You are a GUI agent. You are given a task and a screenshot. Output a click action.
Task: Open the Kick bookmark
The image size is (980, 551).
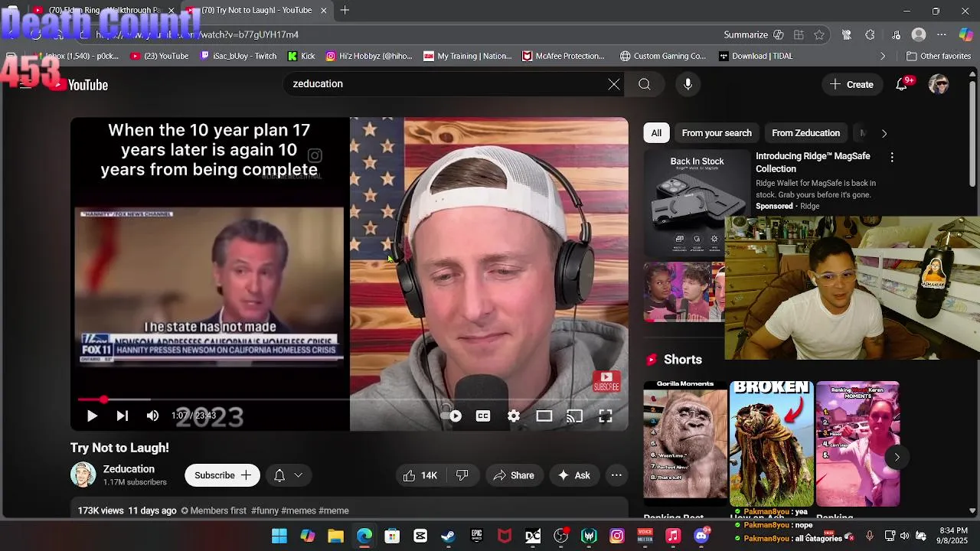coord(302,56)
